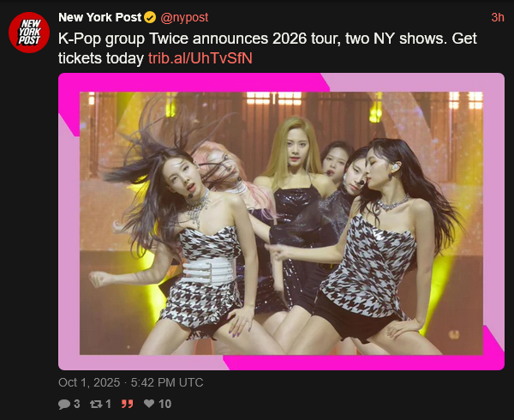Click the Oct 1, 2025 date stamp
Viewport: 514px width, 420px height.
pos(89,382)
